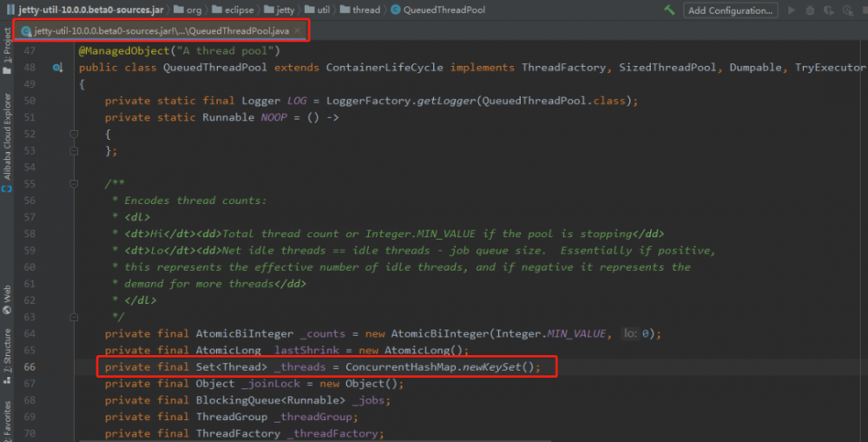The image size is (868, 442).
Task: Click the _joinLock field name on line 67
Action: pos(270,384)
